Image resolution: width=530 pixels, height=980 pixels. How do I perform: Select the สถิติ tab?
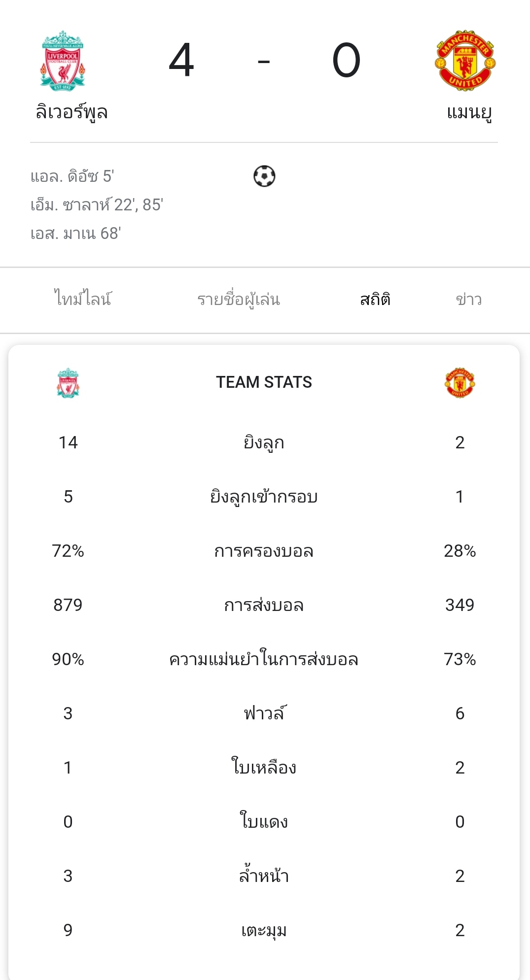click(375, 299)
